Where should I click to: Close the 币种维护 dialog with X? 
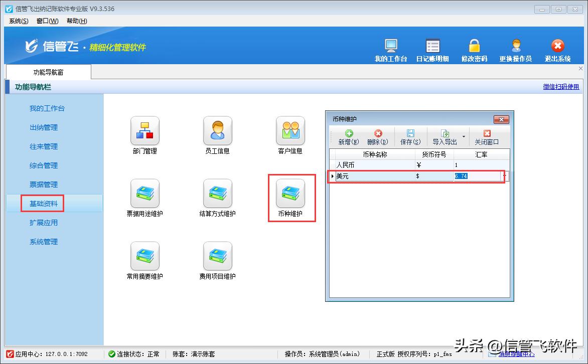(501, 120)
